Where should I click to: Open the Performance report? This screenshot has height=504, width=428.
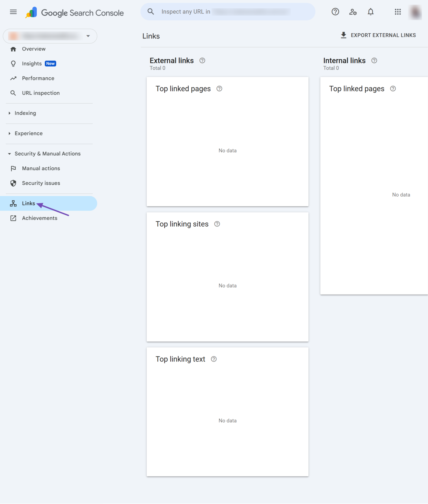point(38,78)
